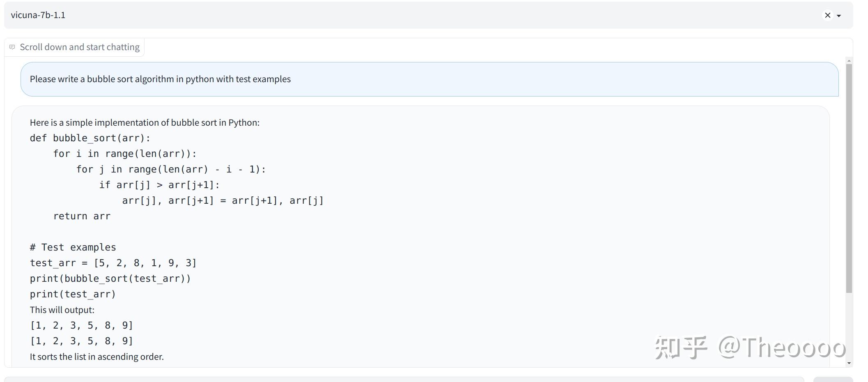The image size is (868, 382).
Task: Click the scrollbar track below the thumb
Action: (x=849, y=327)
